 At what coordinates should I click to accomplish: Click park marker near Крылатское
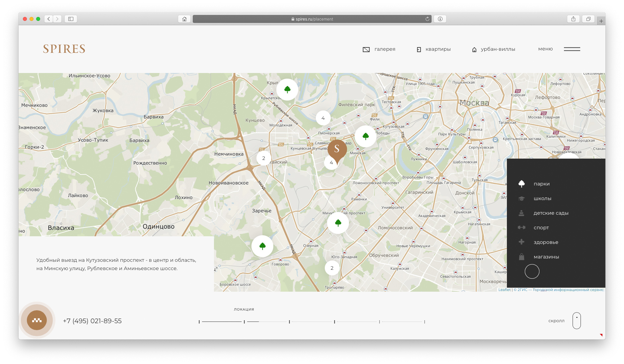(x=287, y=90)
